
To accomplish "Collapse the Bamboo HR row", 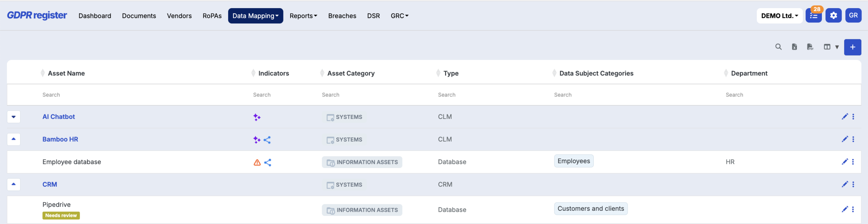I will 14,139.
